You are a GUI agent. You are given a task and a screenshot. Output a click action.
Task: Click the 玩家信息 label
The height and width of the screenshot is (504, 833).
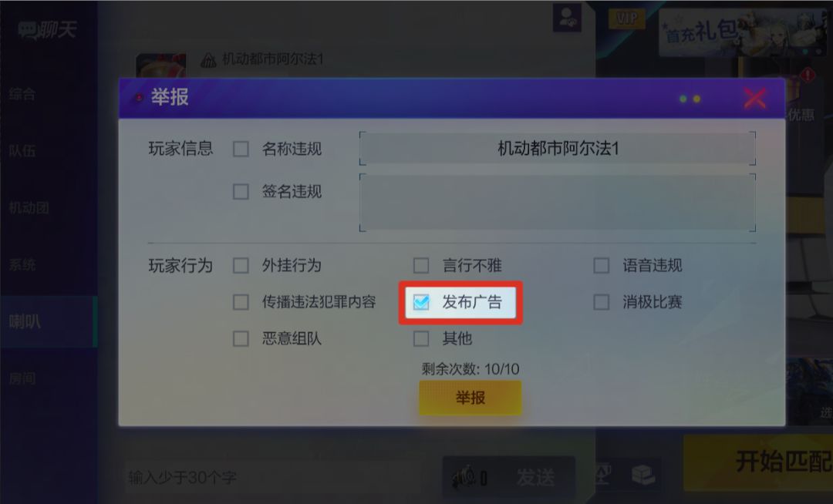pos(180,149)
